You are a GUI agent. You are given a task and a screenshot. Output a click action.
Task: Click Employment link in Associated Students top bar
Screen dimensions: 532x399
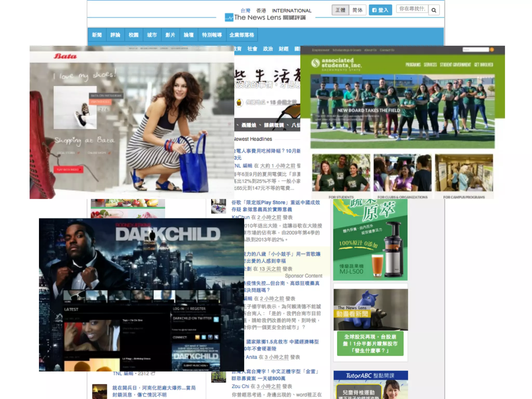tap(321, 50)
